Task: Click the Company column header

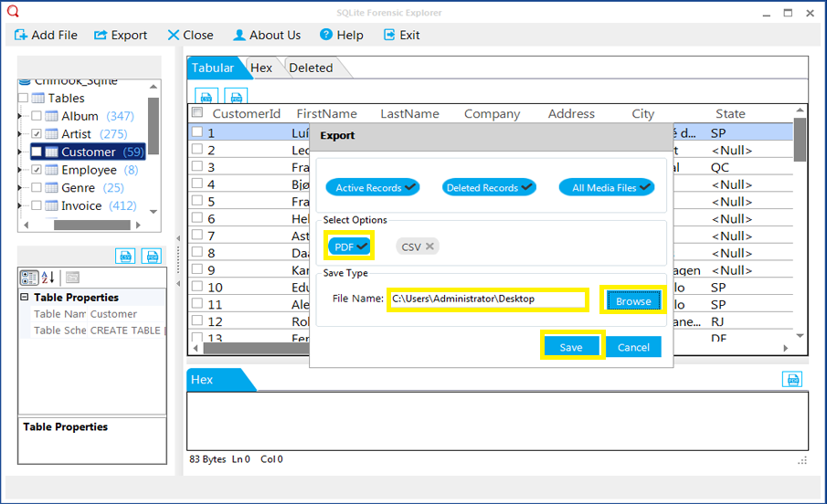Action: click(492, 114)
